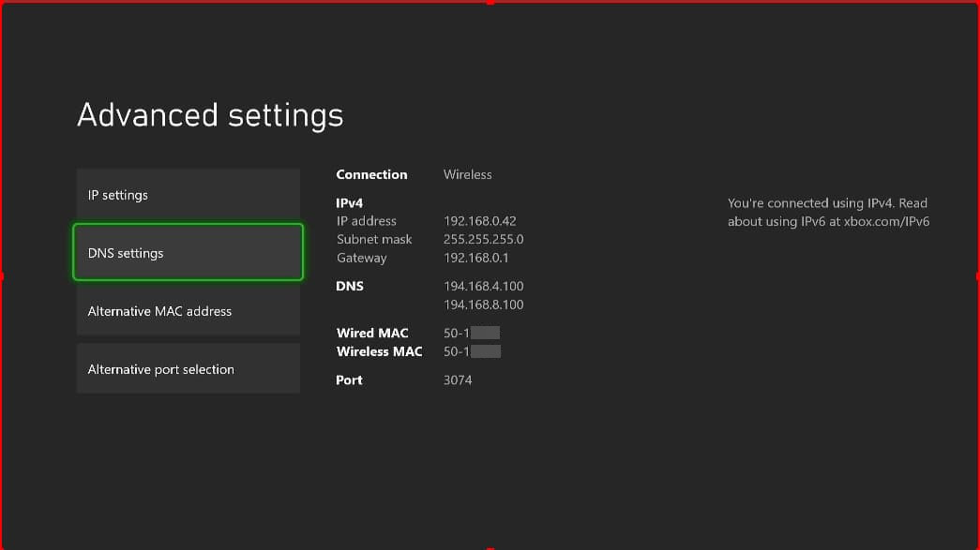Open Alternative MAC address option
Image resolution: width=980 pixels, height=550 pixels.
[x=188, y=310]
